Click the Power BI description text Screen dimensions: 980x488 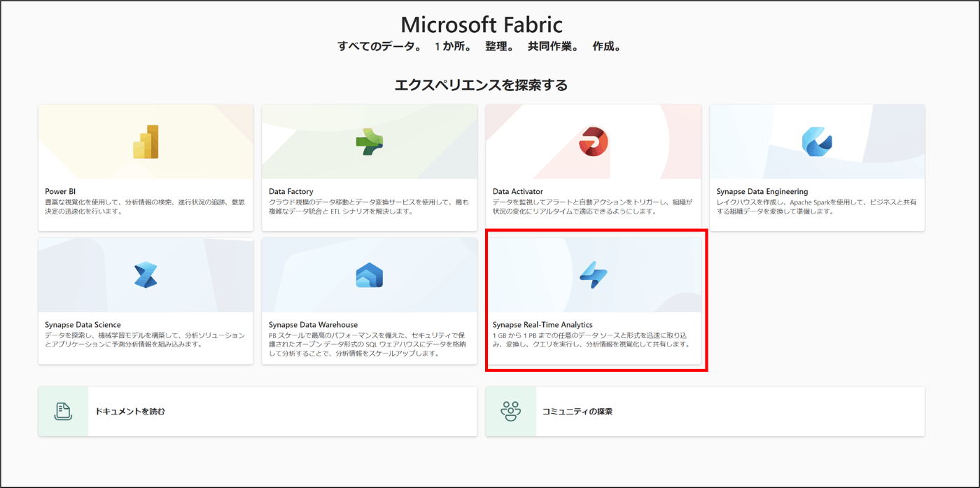[x=145, y=207]
